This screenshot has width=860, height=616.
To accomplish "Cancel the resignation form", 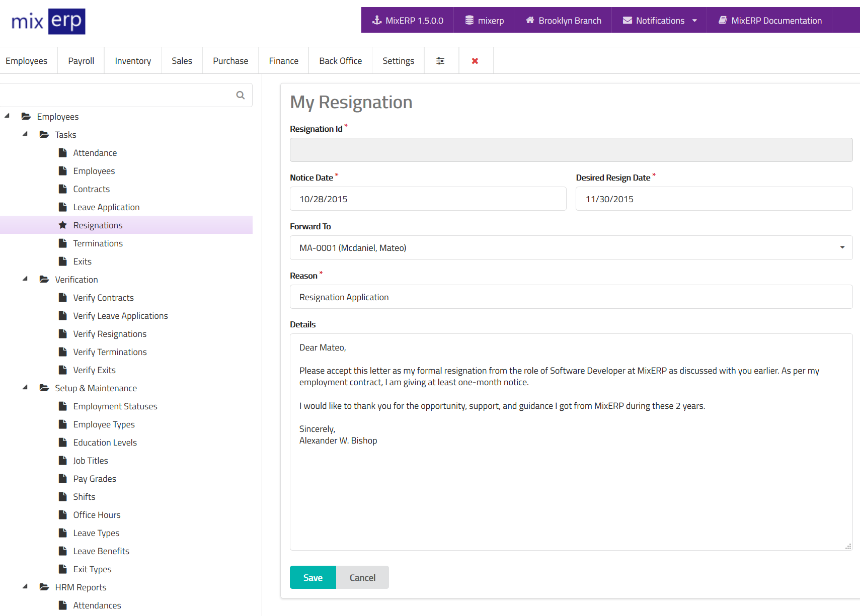I will click(362, 577).
